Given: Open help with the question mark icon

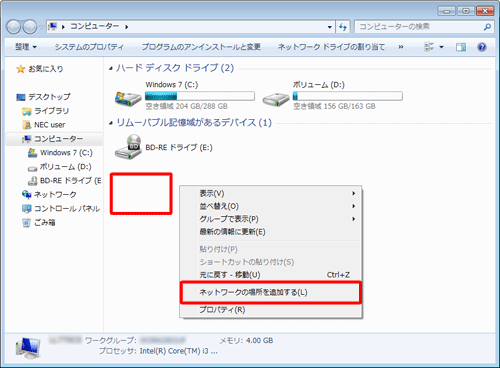Looking at the screenshot, I should [482, 47].
